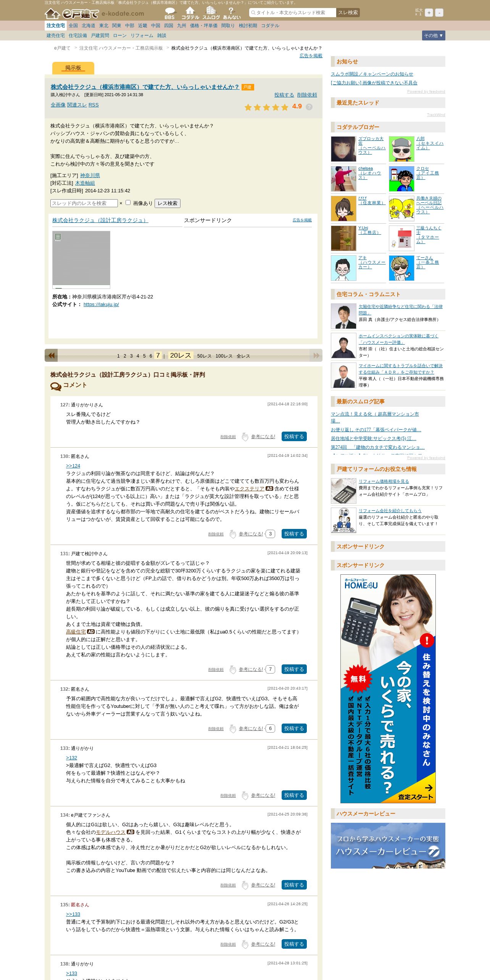Image resolution: width=490 pixels, height=980 pixels.
Task: Click the rating help question icon
Action: pos(309,107)
